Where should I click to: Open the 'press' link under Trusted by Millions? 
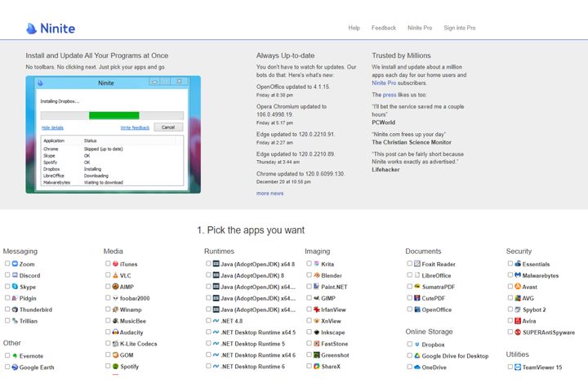click(390, 95)
